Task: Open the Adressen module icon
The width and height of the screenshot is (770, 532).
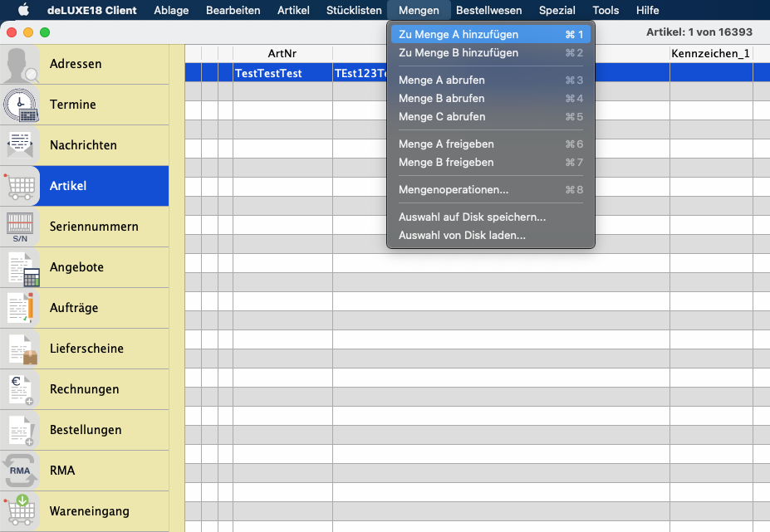Action: [x=21, y=65]
